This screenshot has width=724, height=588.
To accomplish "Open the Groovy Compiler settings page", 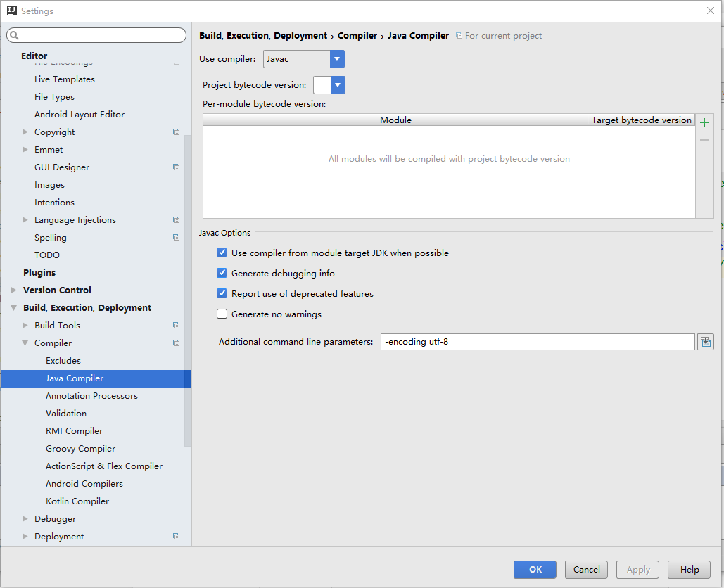I will pyautogui.click(x=80, y=448).
